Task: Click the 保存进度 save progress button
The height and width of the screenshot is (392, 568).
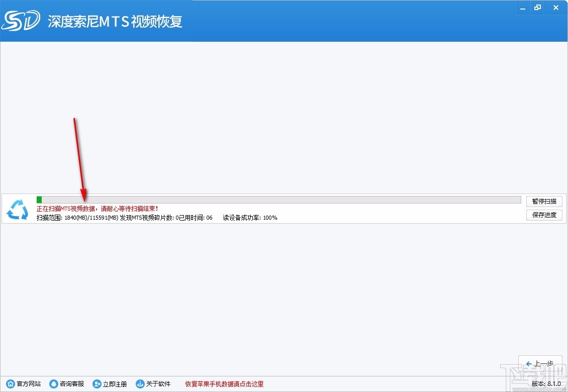Action: (x=544, y=215)
